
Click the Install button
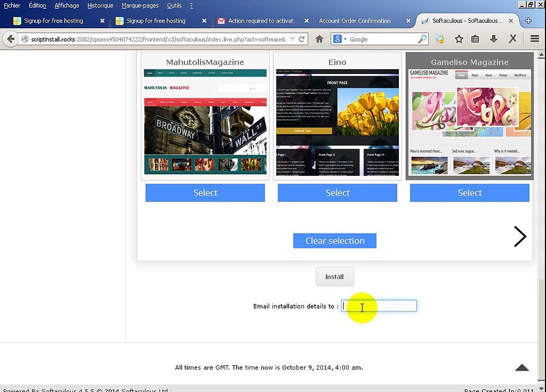[335, 277]
